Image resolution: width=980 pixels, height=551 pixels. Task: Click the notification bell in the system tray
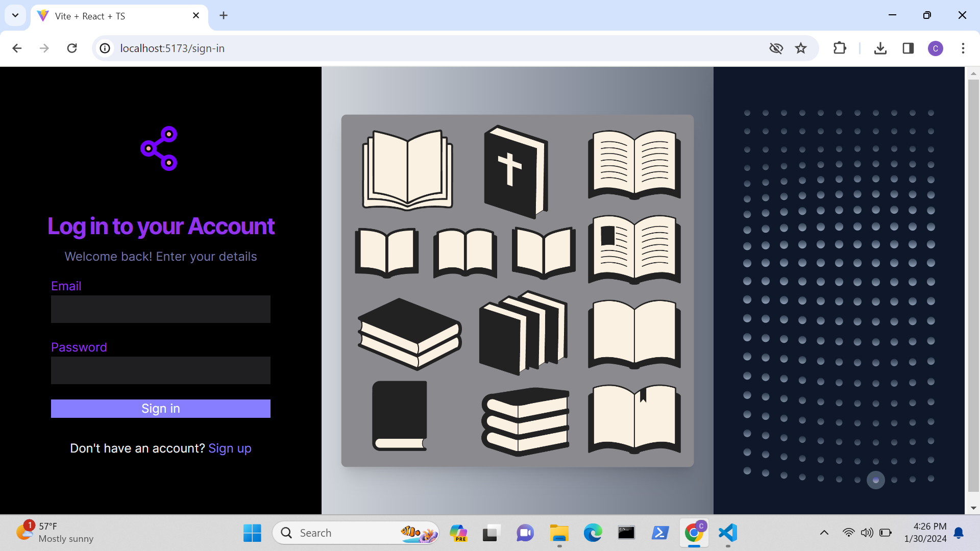(x=958, y=533)
